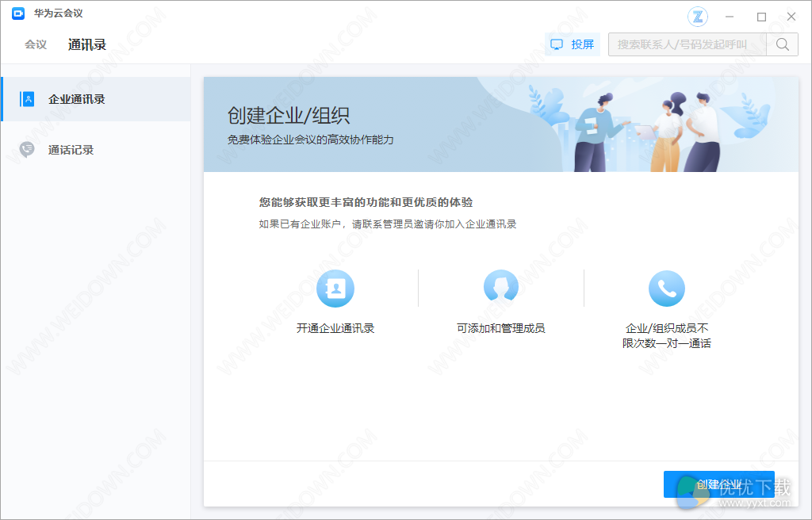Focus the 搜索联系人/号码发起呼叫 search field
812x520 pixels.
click(x=688, y=44)
